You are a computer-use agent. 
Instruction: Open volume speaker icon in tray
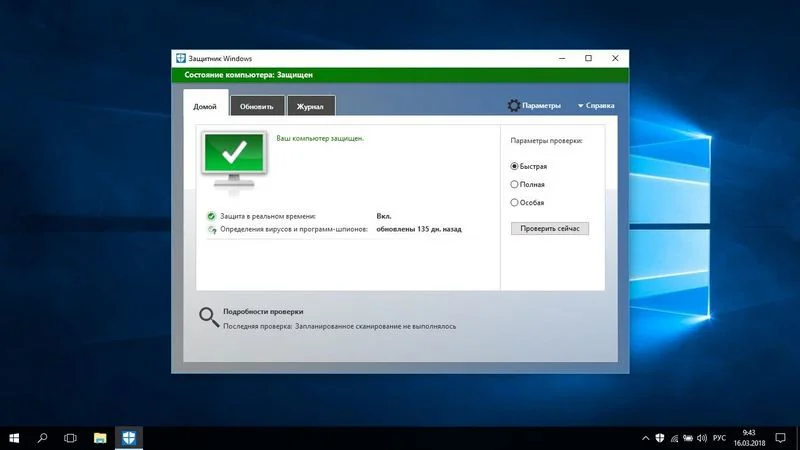702,438
